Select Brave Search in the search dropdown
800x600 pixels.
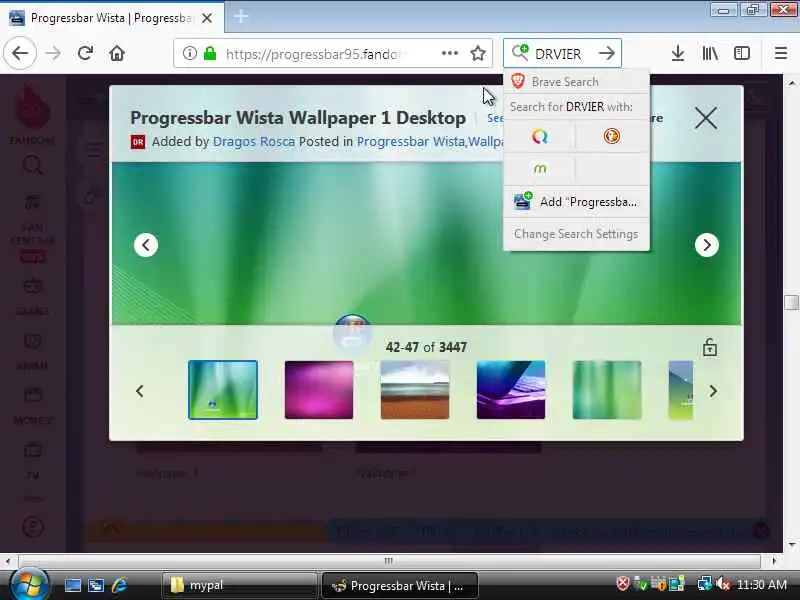(x=576, y=82)
